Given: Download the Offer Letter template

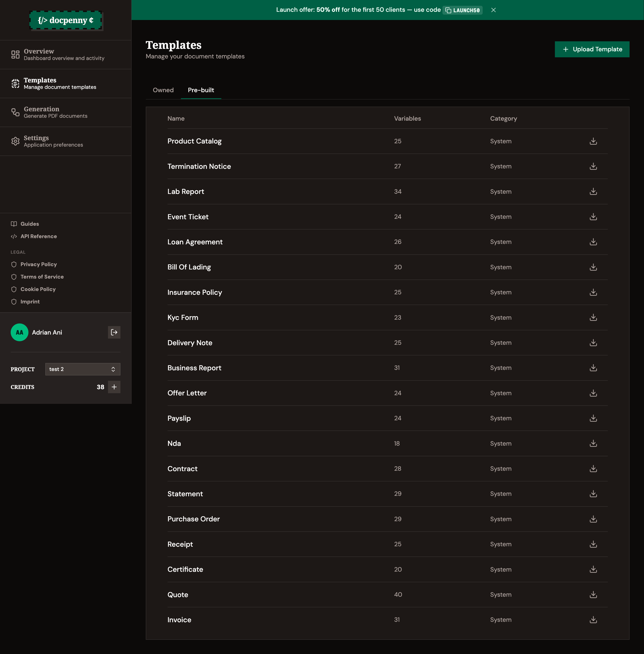Looking at the screenshot, I should pos(593,393).
